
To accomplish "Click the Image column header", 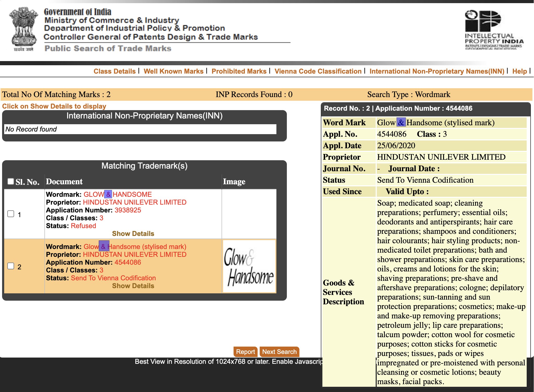I will pyautogui.click(x=234, y=182).
